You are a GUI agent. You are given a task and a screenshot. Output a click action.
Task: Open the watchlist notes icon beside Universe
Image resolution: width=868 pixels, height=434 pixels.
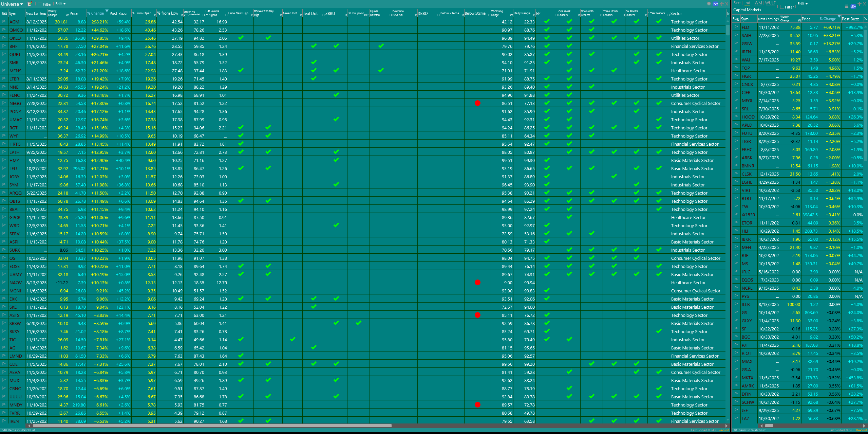[30, 4]
